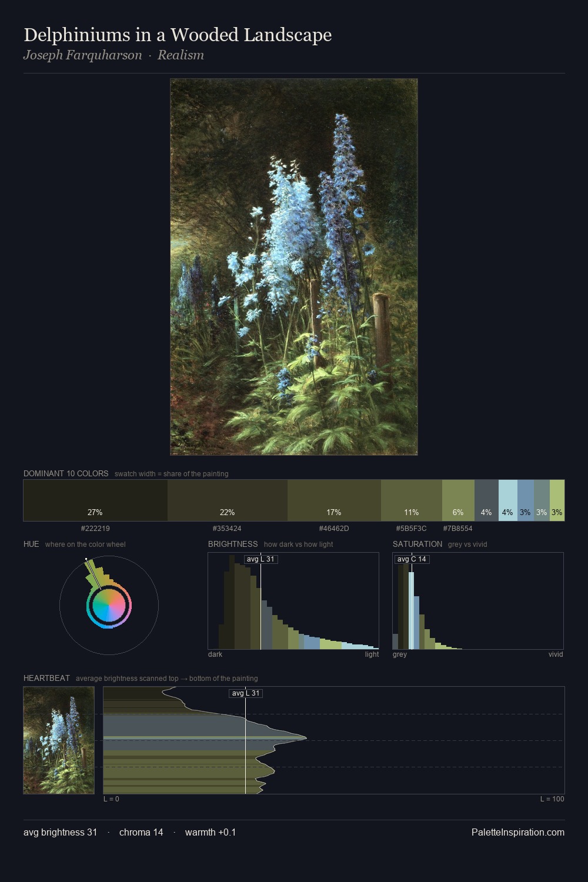Image resolution: width=588 pixels, height=882 pixels.
Task: Click the artist name Joseph Farquharson
Action: 83,55
